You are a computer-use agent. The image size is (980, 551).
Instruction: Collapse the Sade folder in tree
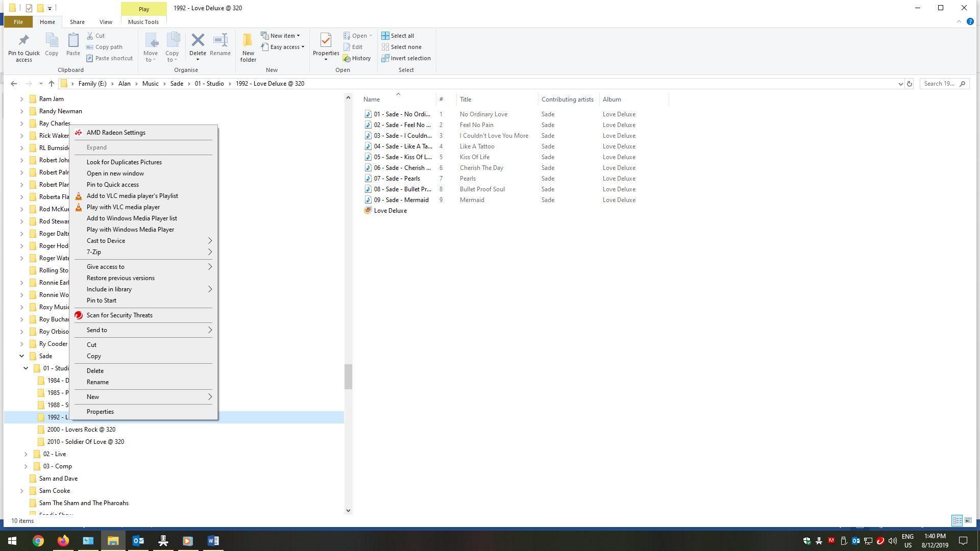pos(21,356)
